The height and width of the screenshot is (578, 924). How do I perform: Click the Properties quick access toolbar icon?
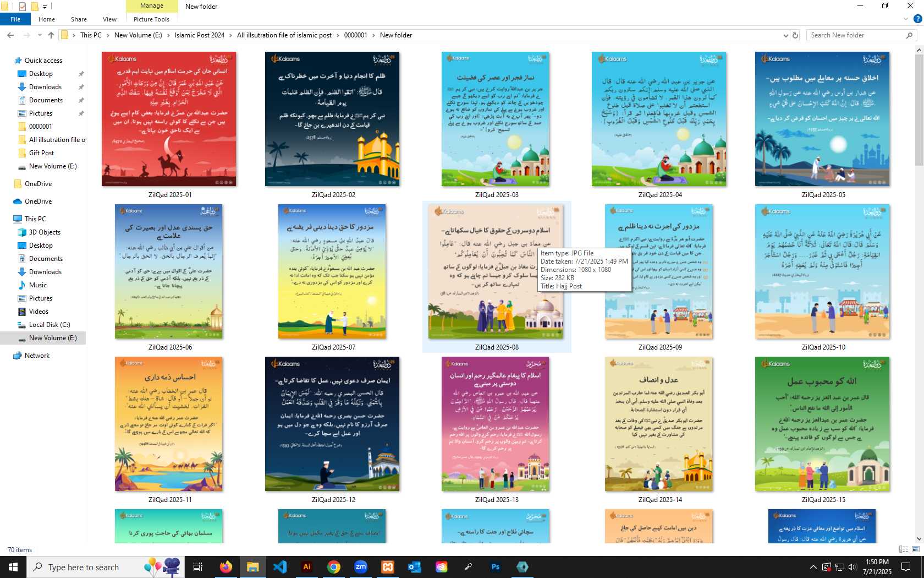click(x=23, y=6)
